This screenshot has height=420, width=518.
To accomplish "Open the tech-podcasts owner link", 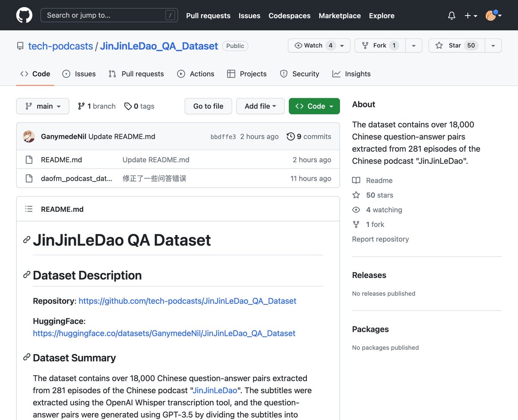I will pos(60,46).
